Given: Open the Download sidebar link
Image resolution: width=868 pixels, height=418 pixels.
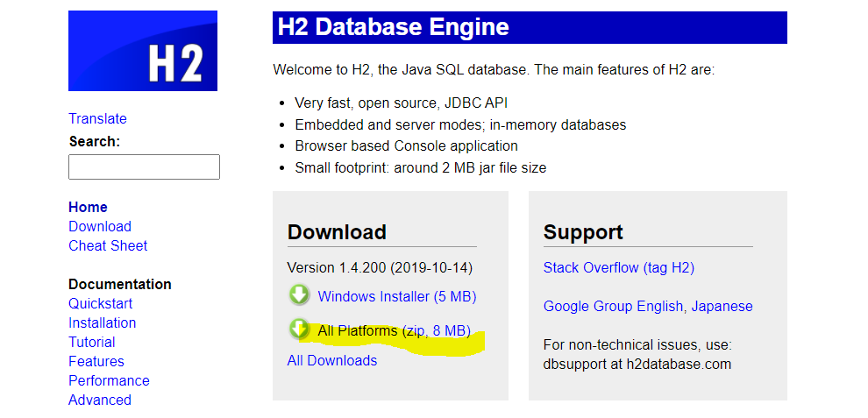Looking at the screenshot, I should pos(100,226).
